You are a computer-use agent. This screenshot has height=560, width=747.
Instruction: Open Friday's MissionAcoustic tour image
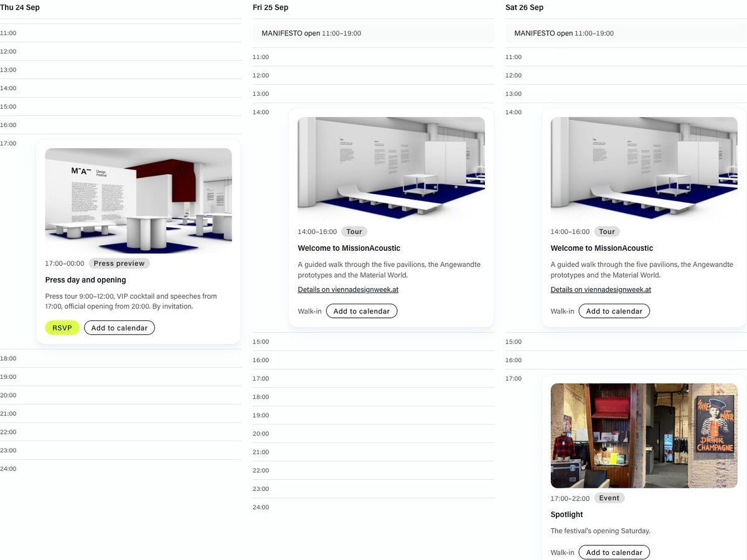[x=391, y=169]
